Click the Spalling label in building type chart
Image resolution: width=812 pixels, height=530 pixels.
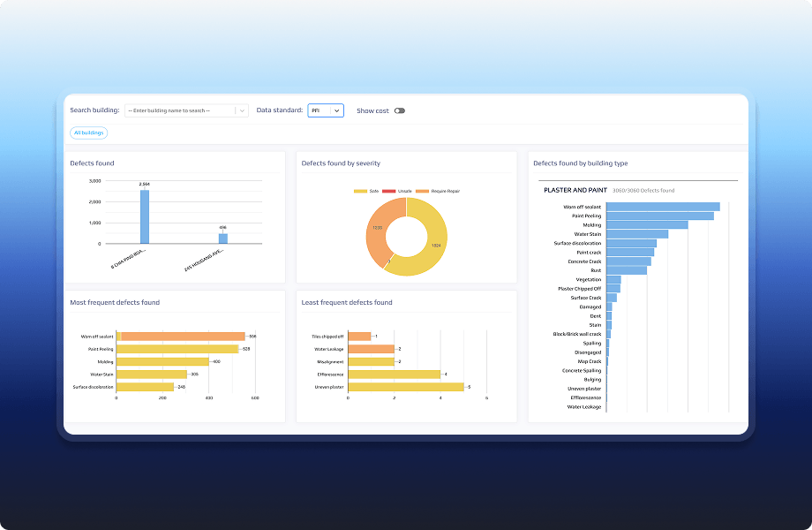pyautogui.click(x=592, y=344)
